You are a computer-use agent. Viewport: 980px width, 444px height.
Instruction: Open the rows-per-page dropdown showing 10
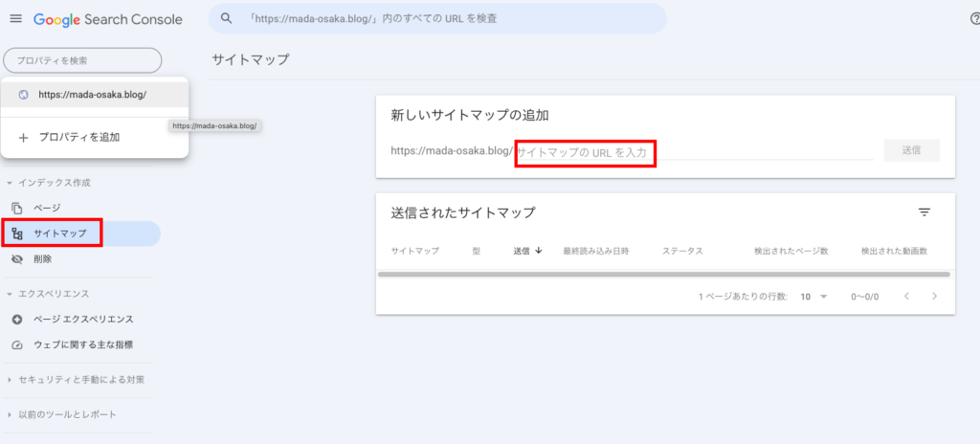813,297
